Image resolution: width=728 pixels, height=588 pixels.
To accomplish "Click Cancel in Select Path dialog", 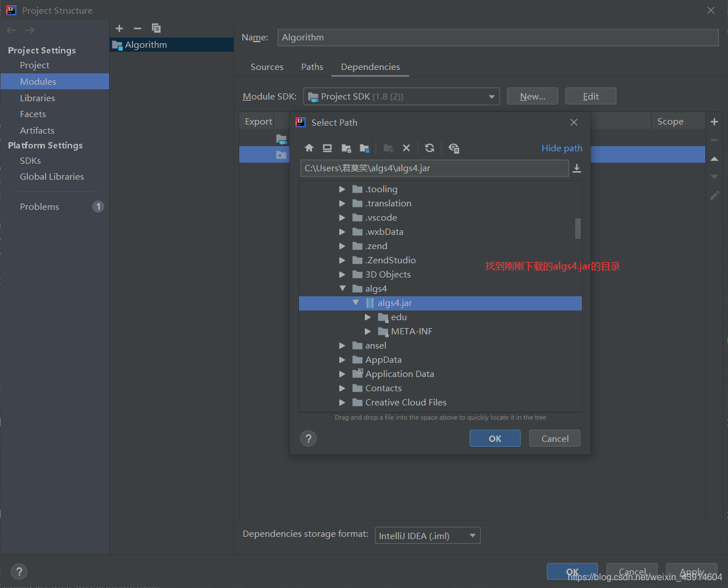I will (555, 438).
